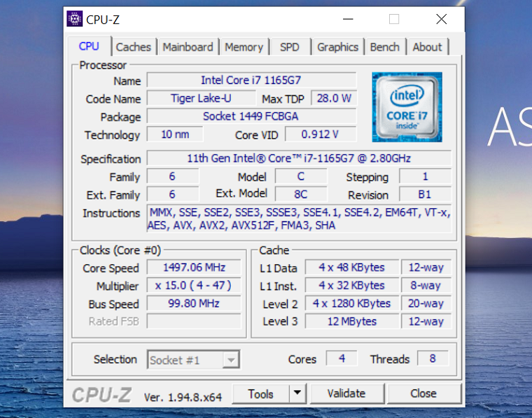Click the Core VID value '0.912 V'
The width and height of the screenshot is (532, 418).
click(321, 134)
